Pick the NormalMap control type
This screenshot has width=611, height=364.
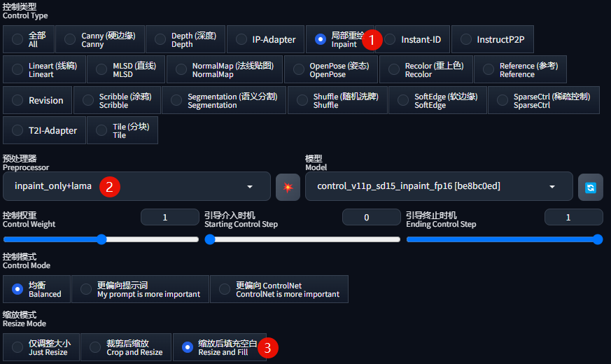coord(225,70)
